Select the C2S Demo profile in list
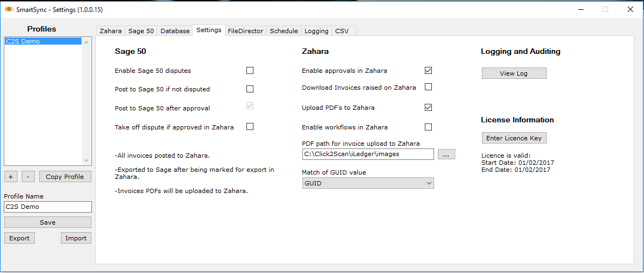Viewport: 644px width, 273px height. (43, 41)
